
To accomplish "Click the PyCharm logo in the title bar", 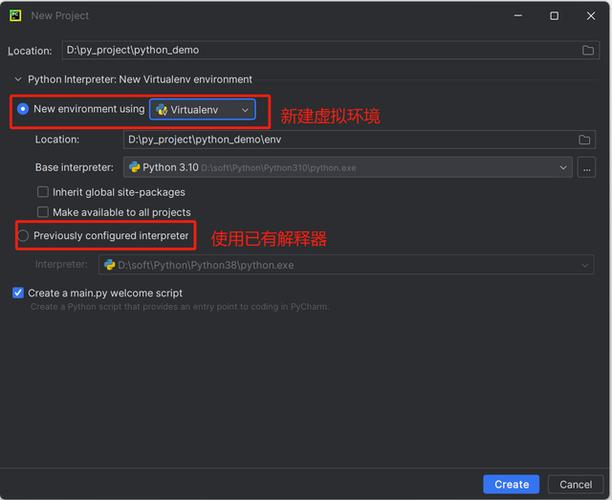I will [x=16, y=16].
